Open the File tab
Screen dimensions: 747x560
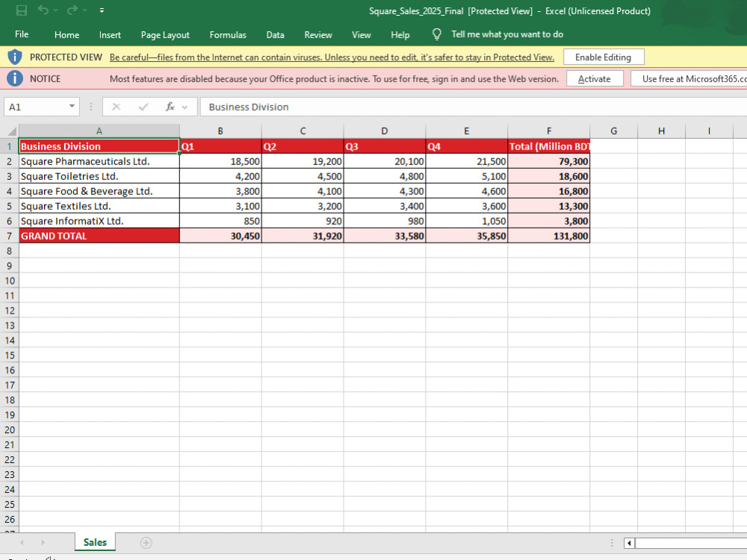[22, 34]
